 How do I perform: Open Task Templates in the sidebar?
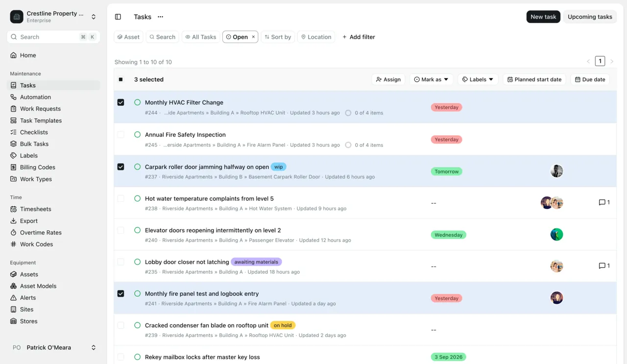[53, 121]
